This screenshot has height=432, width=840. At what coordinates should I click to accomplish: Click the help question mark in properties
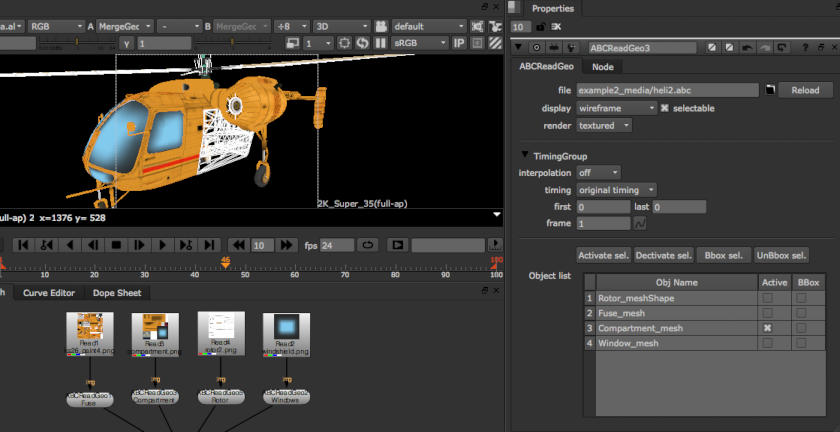coord(806,47)
